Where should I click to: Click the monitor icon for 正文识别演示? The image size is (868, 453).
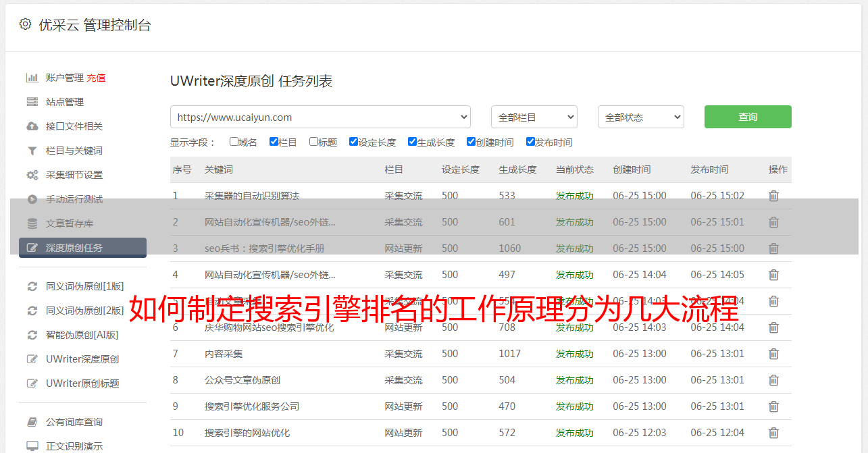click(32, 446)
